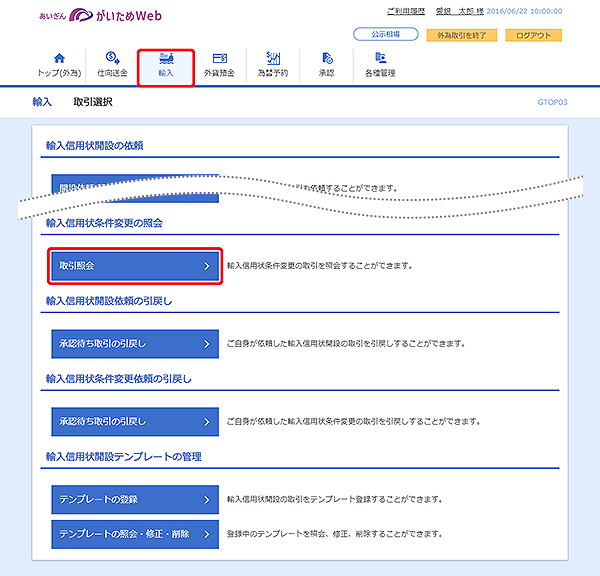Viewport: 600px width, 576px height.
Task: Click the 輸入信用状開設テンプレートの管理 heading
Action: coord(124,457)
